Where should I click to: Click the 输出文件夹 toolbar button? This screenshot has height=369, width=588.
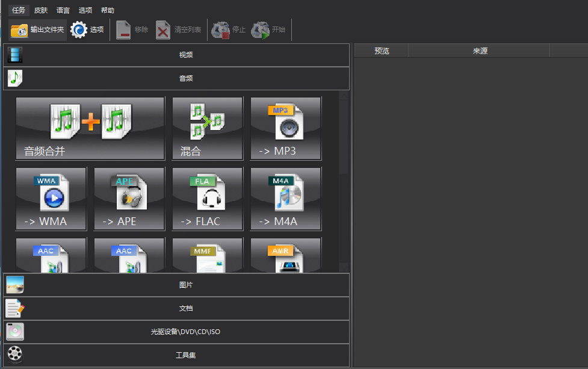pos(37,29)
